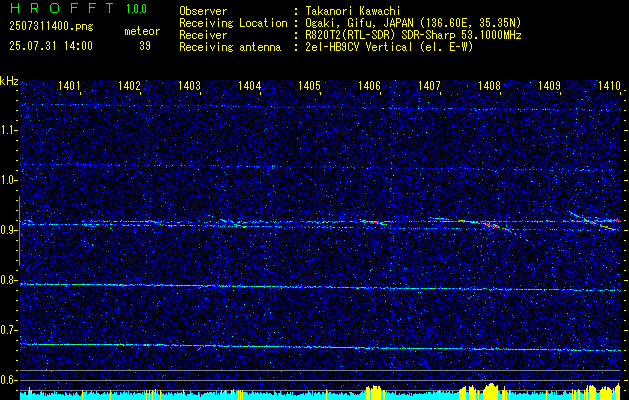Click the red meteor echo near 1408
The width and height of the screenshot is (629, 400).
[x=489, y=225]
